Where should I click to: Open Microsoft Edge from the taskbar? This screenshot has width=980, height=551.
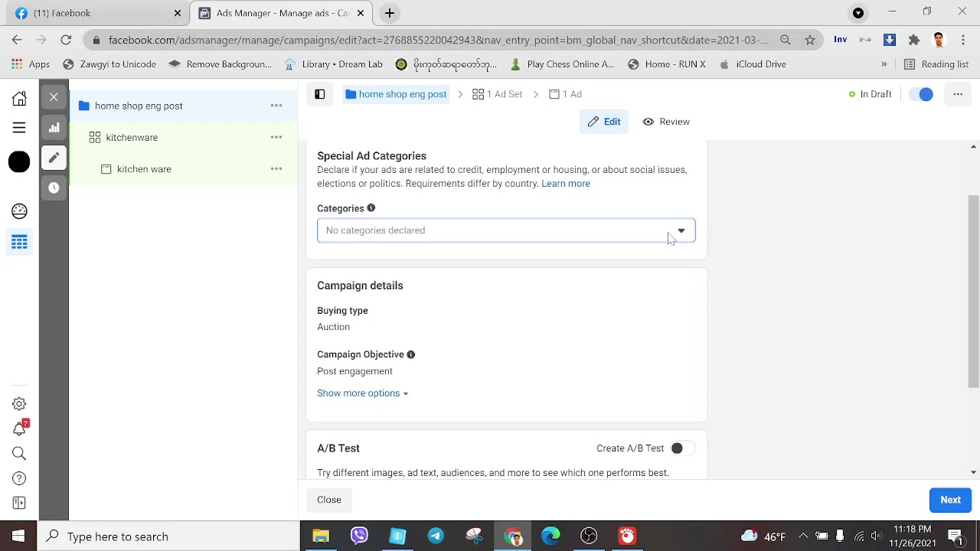[x=550, y=536]
